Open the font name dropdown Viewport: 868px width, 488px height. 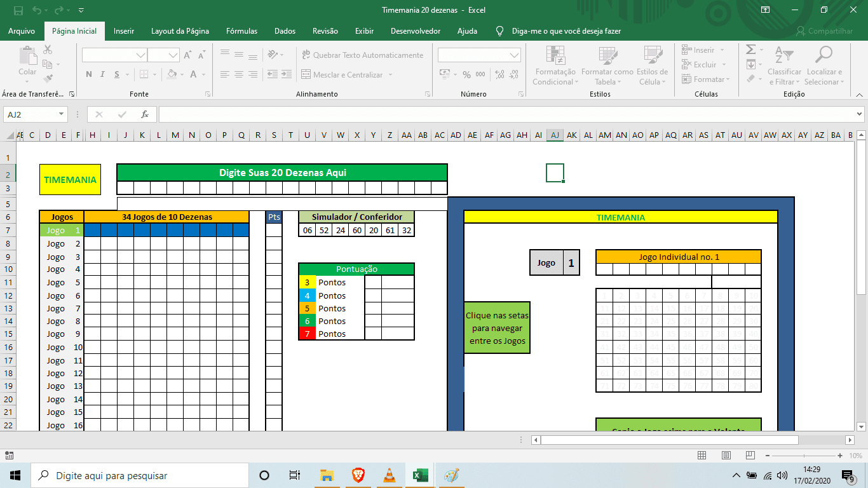[x=140, y=55]
